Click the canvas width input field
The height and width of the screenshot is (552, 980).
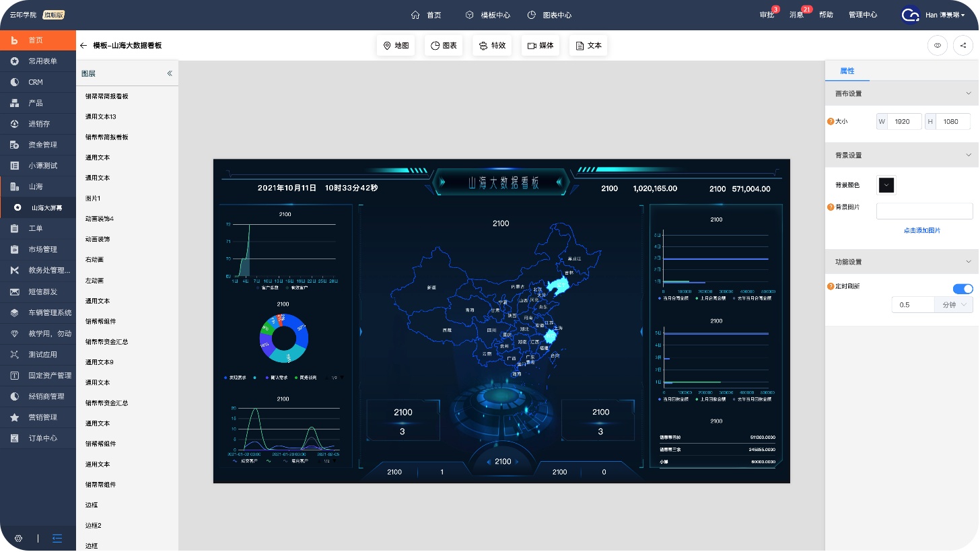click(x=903, y=122)
